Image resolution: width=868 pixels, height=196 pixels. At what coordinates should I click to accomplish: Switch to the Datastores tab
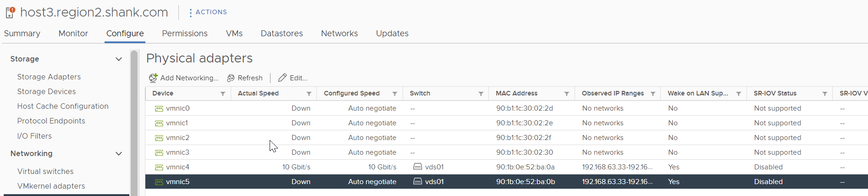[282, 34]
